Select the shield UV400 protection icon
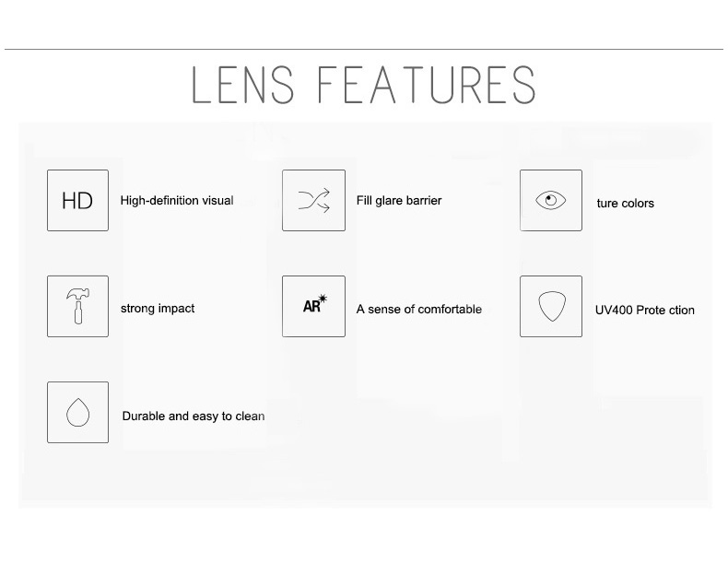The image size is (728, 563). tap(550, 306)
